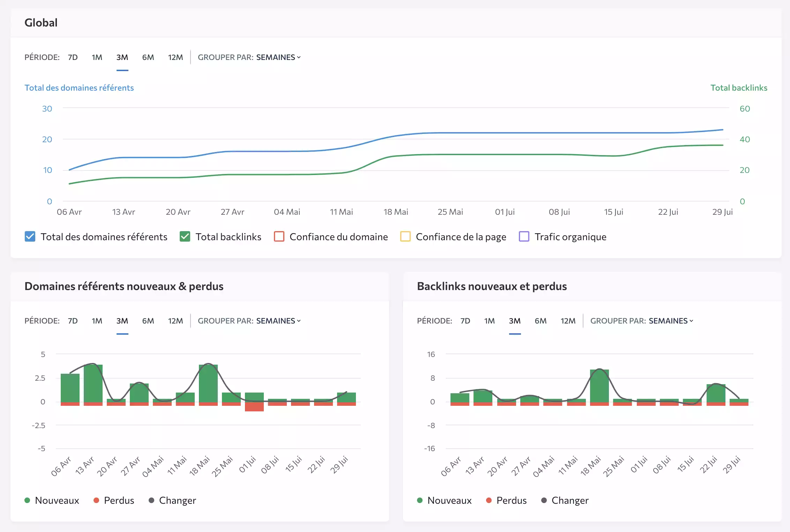Enable Trafic organique checkbox
This screenshot has width=790, height=532.
(x=524, y=237)
